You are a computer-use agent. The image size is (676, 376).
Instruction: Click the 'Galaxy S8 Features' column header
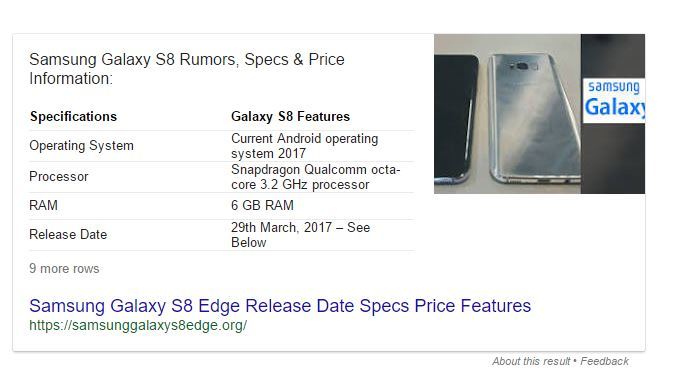click(290, 116)
